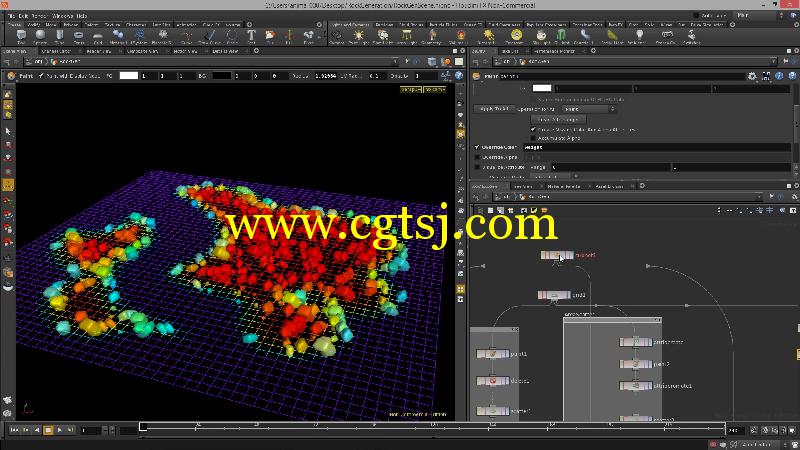This screenshot has height=450, width=800.
Task: Select the Torus shelf tool
Action: tap(79, 36)
